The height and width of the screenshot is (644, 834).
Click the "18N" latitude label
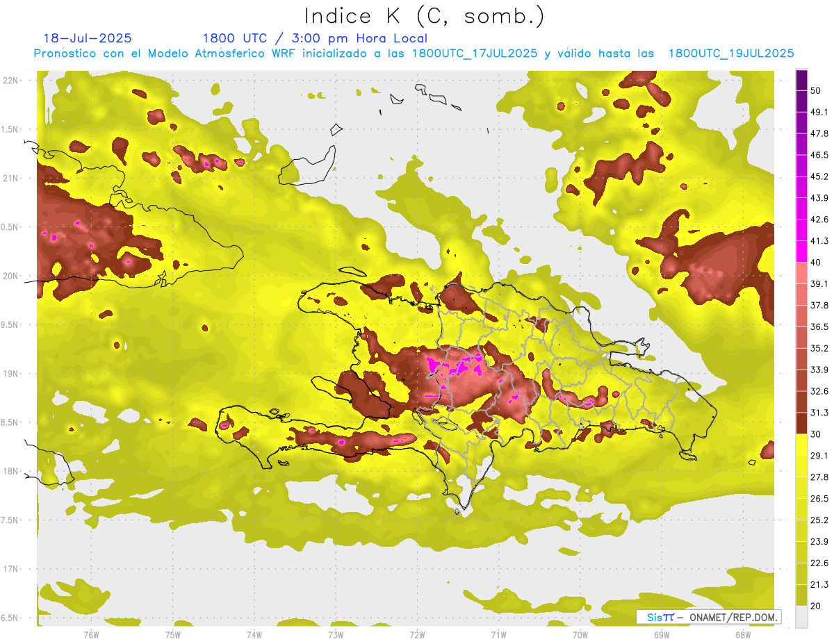click(11, 471)
